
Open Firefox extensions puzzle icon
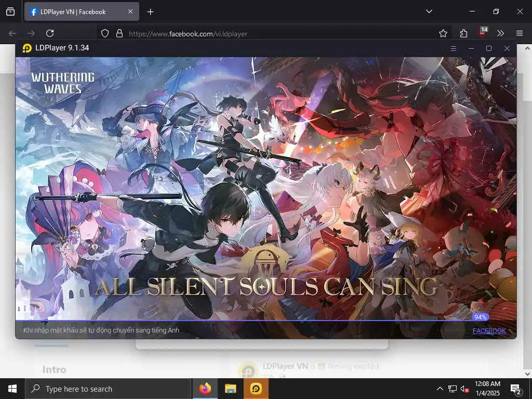[463, 33]
